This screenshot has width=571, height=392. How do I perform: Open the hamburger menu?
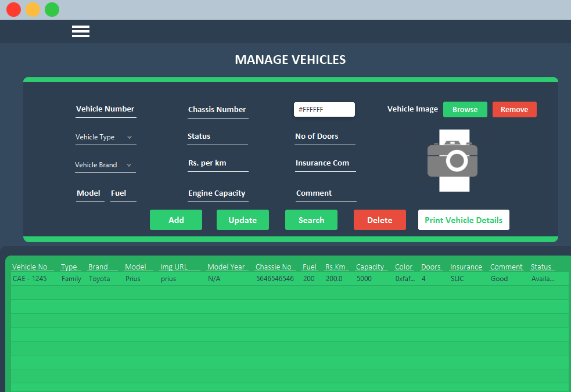[x=81, y=31]
